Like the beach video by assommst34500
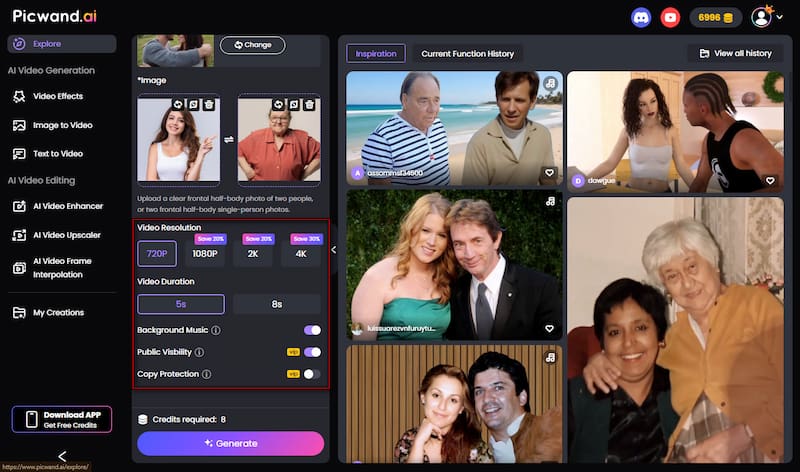This screenshot has height=472, width=800. 549,173
